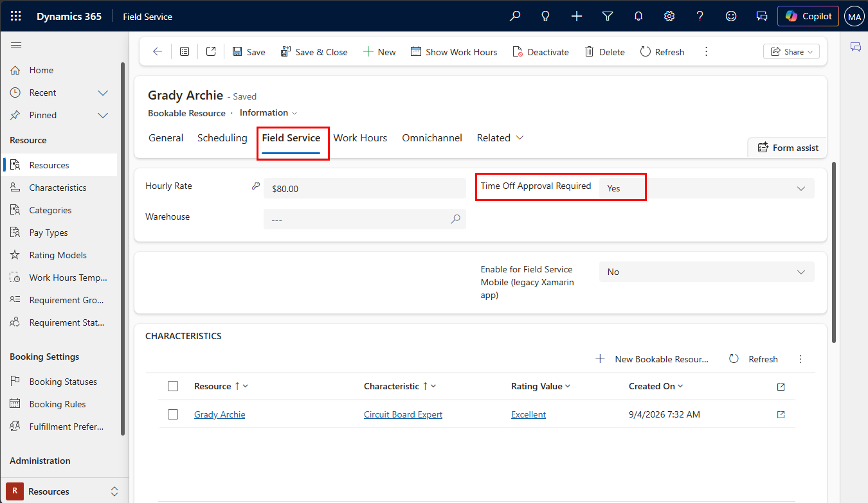This screenshot has height=503, width=868.
Task: Open the chat icon in top bar
Action: [762, 16]
